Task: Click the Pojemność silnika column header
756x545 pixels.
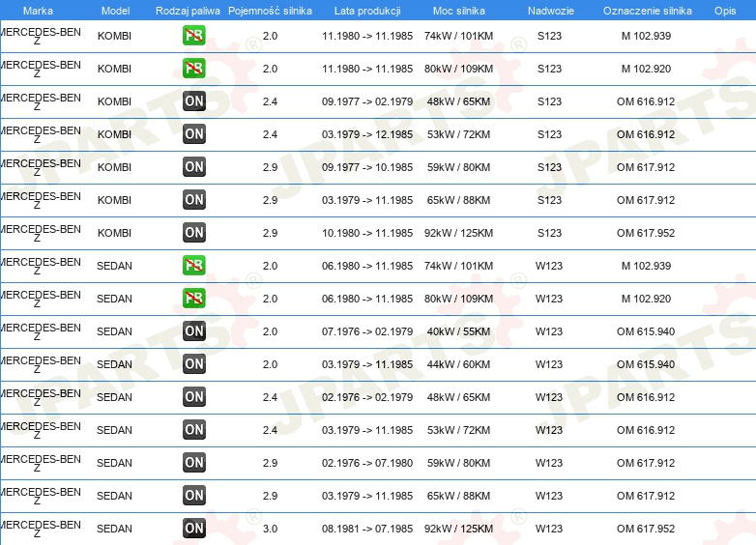Action: click(270, 11)
